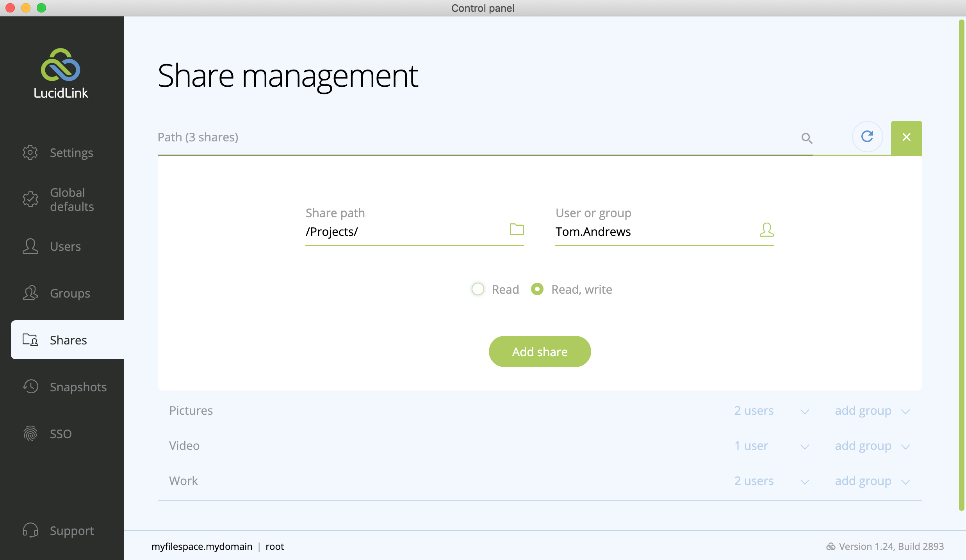Open the Users section icon
This screenshot has width=966, height=560.
click(x=30, y=246)
